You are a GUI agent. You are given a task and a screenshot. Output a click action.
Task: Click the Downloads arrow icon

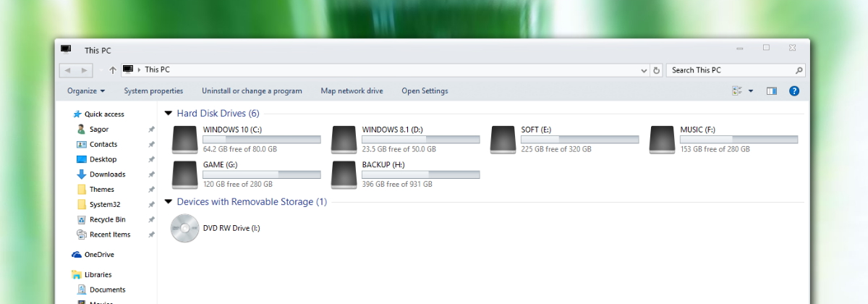pyautogui.click(x=82, y=174)
